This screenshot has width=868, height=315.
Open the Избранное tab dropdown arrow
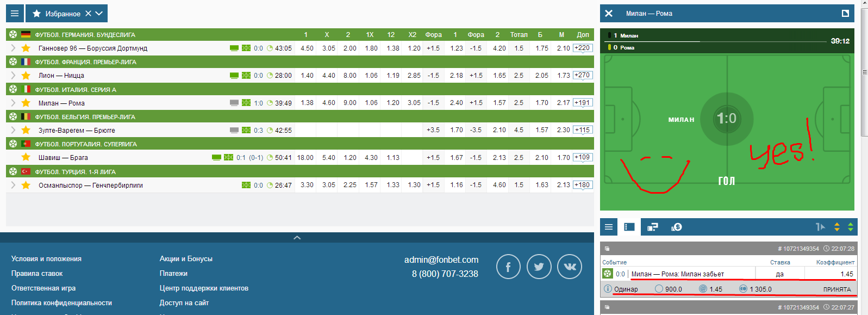point(98,13)
